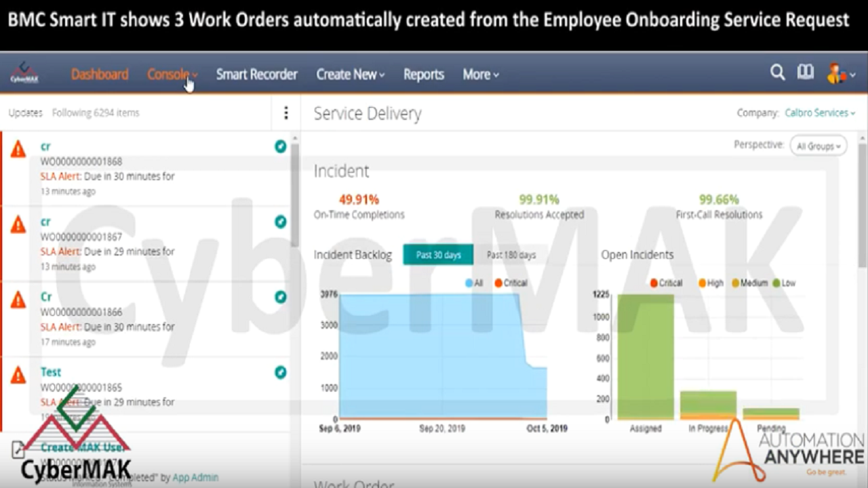Expand the Create New dropdown menu
This screenshot has width=868, height=488.
pyautogui.click(x=351, y=75)
